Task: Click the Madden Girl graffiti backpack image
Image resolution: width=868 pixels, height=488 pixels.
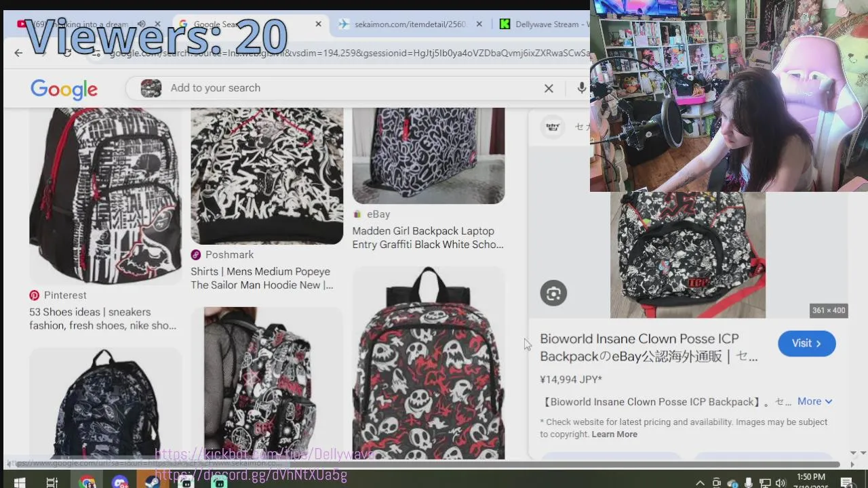Action: tap(429, 155)
